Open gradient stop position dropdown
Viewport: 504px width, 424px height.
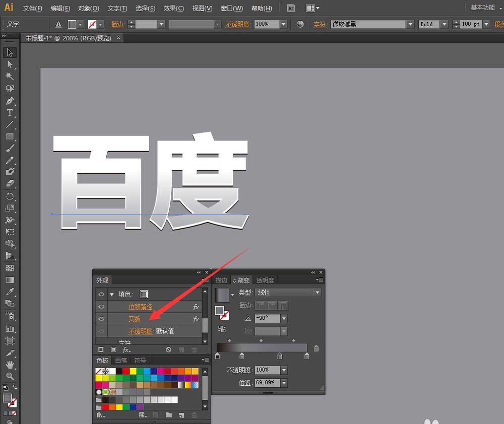(x=284, y=383)
